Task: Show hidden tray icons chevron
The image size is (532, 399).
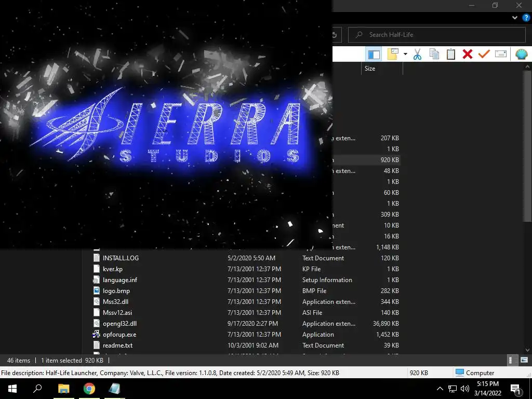Action: pos(440,389)
